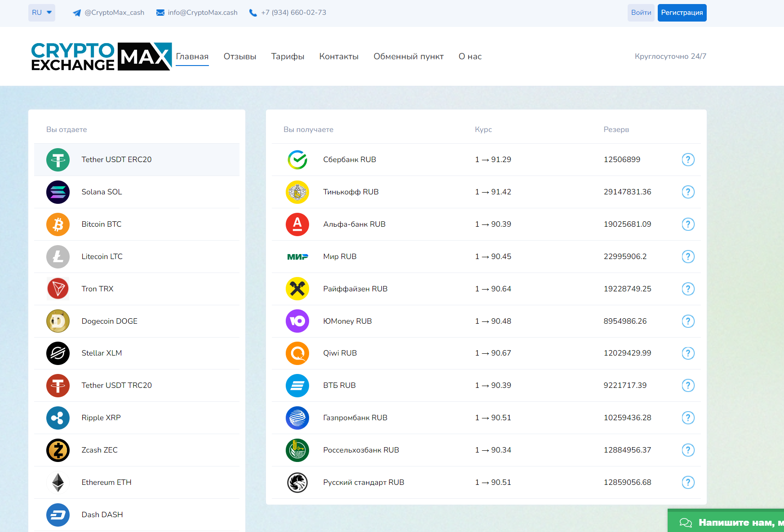Viewport: 784px width, 532px height.
Task: Click the info@CryptoMax.cash email link
Action: 203,13
